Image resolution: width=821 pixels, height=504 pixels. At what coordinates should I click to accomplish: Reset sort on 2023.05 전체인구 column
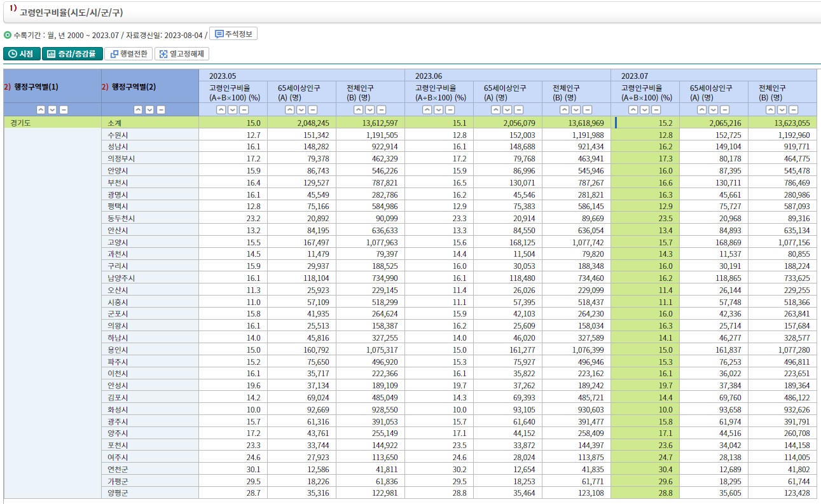point(382,110)
